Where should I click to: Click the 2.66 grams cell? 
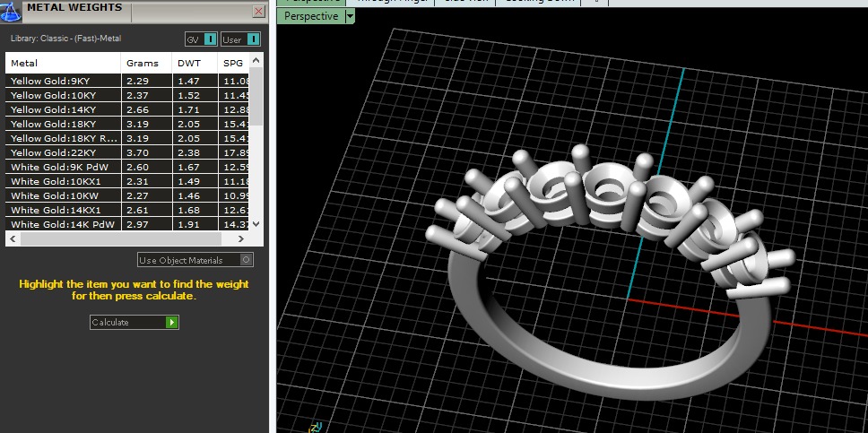[x=146, y=109]
